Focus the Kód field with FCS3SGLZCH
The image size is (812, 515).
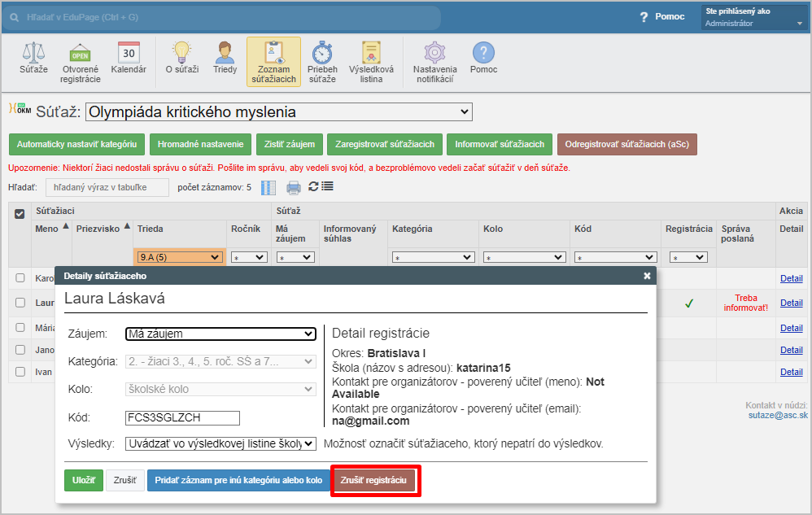[x=182, y=417]
